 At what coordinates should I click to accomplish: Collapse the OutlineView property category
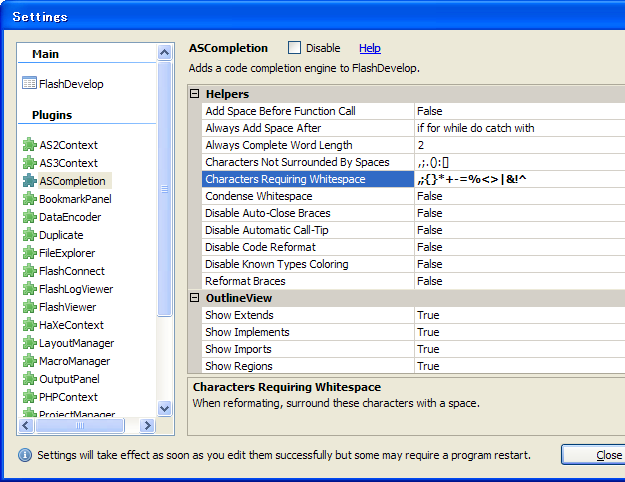pos(195,298)
